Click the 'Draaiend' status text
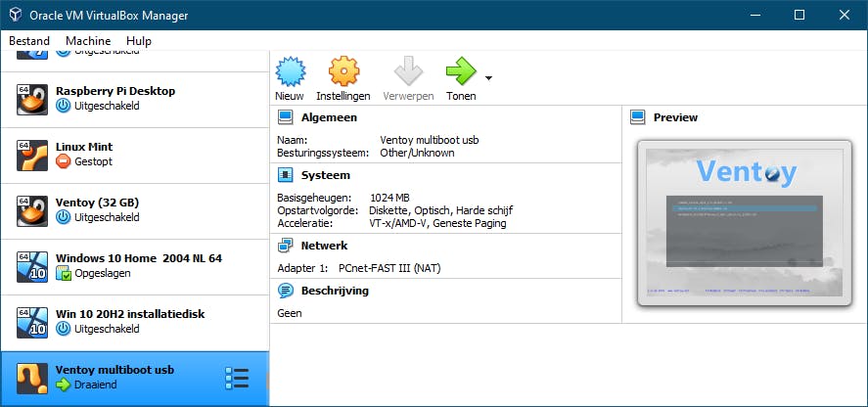Viewport: 868px width, 407px height. pos(96,384)
